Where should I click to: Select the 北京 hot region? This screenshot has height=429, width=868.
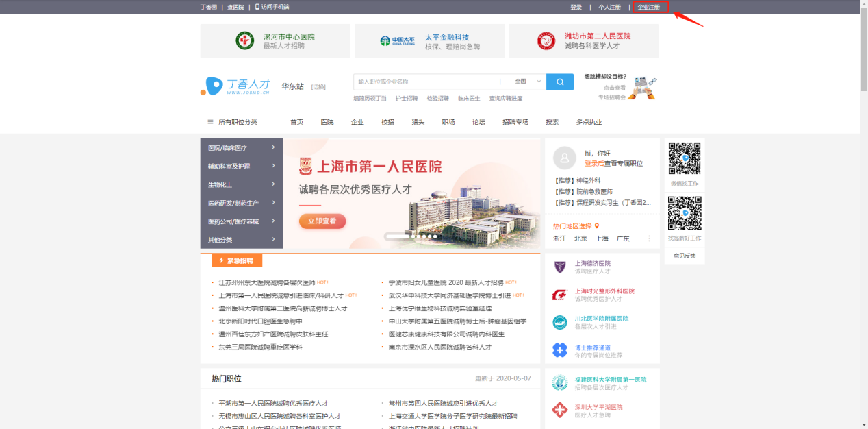click(580, 238)
